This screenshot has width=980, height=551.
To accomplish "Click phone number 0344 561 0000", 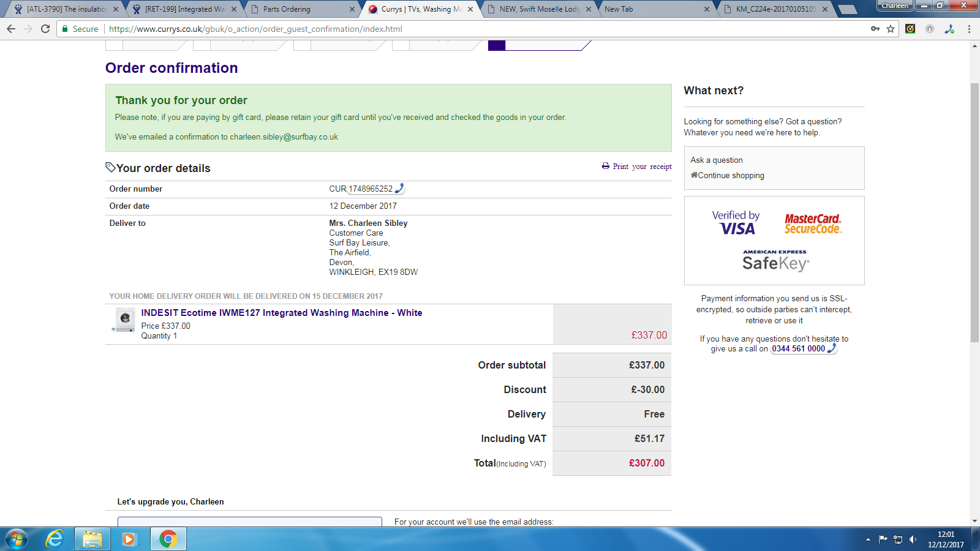I will tap(798, 348).
